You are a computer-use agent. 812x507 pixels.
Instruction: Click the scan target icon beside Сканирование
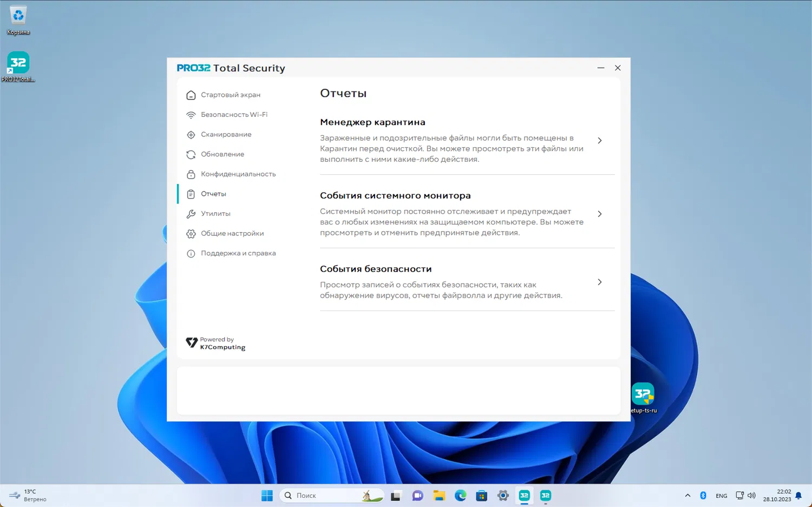tap(191, 135)
